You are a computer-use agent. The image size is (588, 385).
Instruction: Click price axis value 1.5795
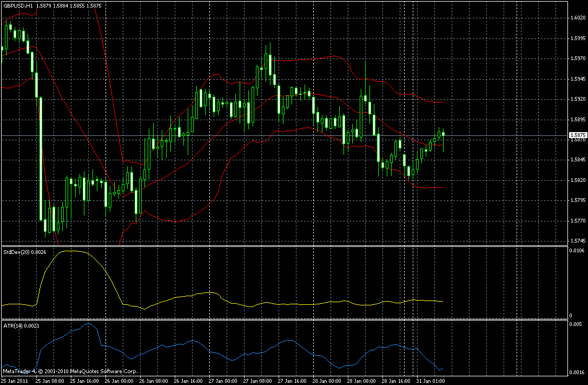578,200
